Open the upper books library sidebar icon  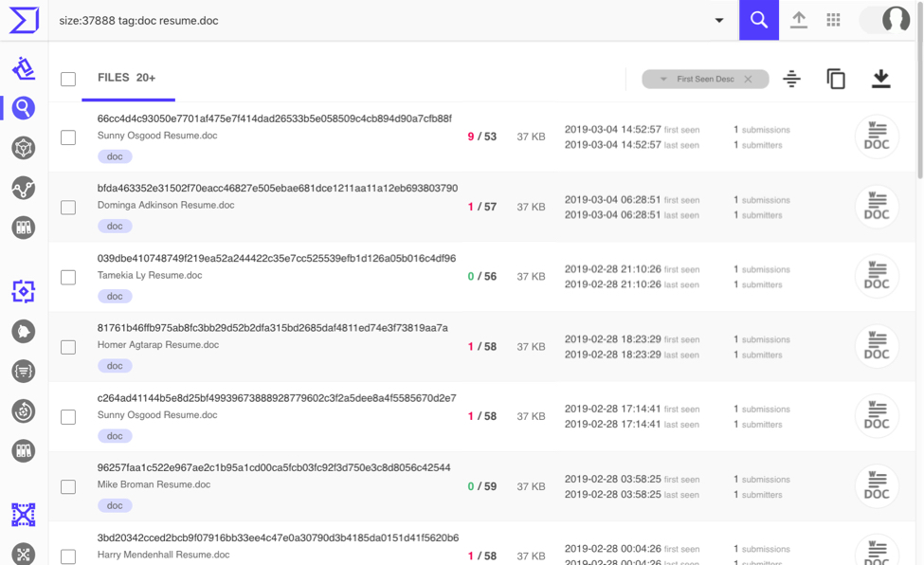[24, 228]
